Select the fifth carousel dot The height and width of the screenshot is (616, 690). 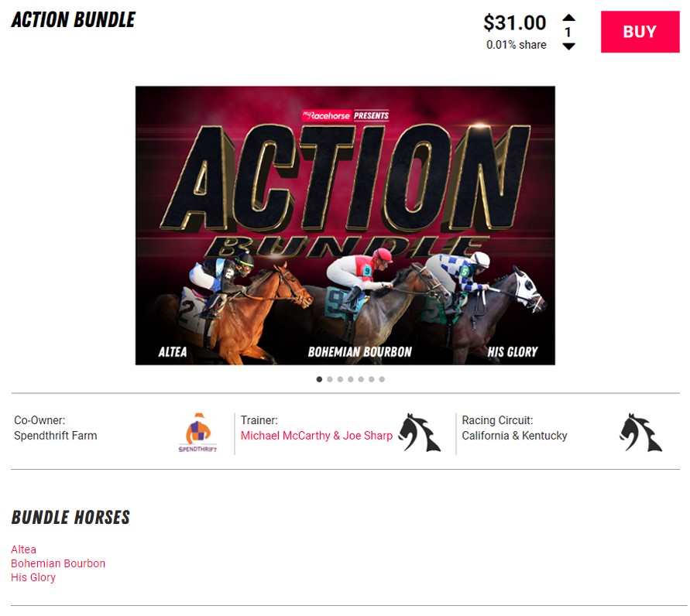361,379
